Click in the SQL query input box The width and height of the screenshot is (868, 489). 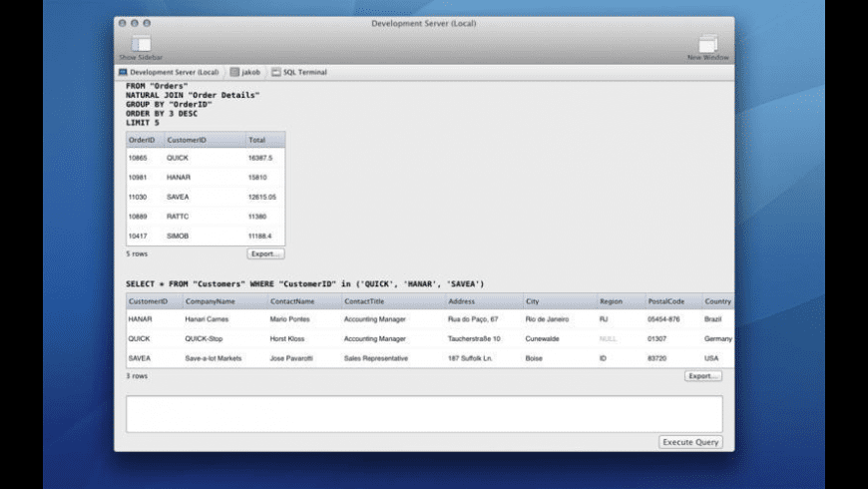423,414
